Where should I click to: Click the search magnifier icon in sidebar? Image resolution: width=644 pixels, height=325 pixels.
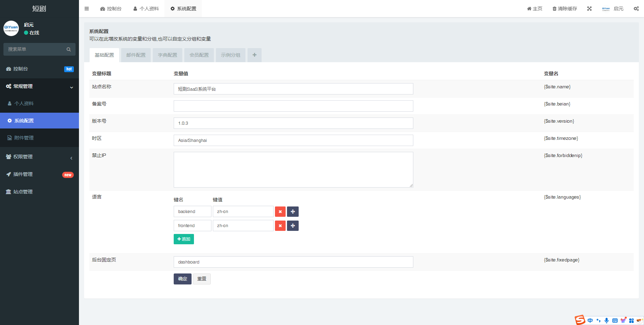(69, 49)
